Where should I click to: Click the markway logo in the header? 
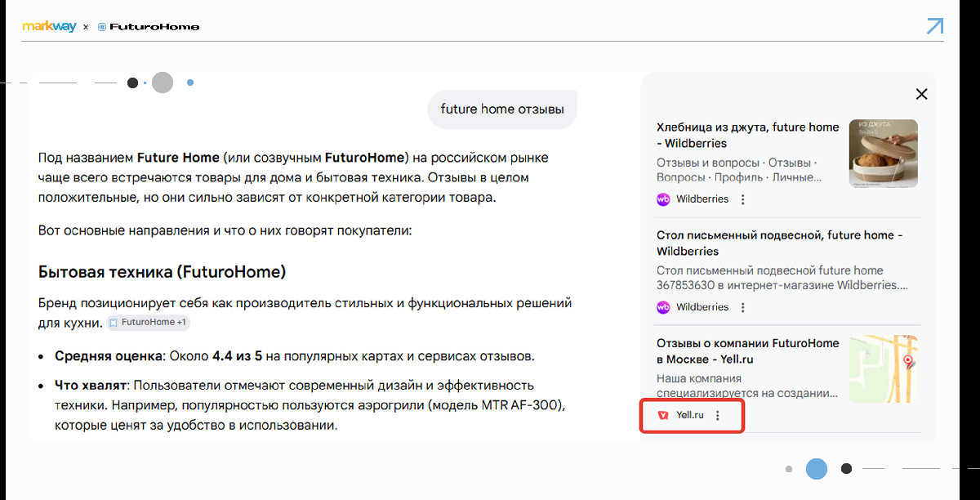coord(49,27)
